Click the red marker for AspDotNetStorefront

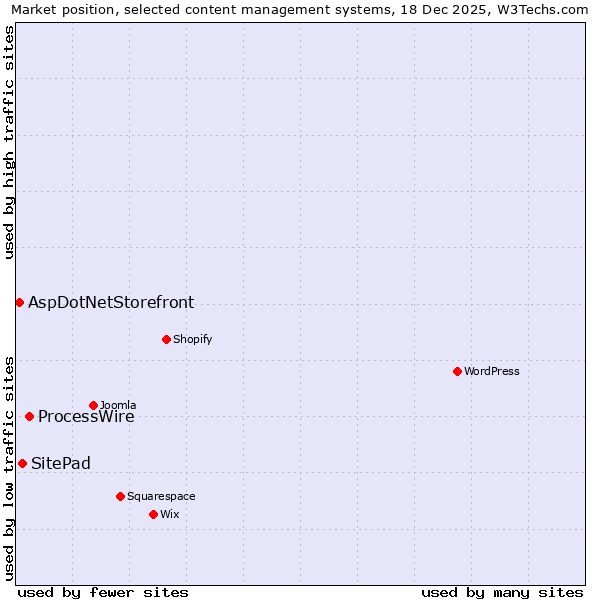(x=19, y=302)
